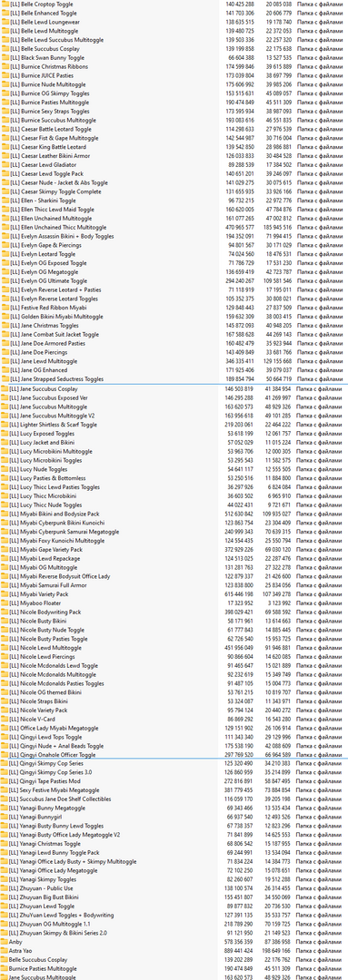The width and height of the screenshot is (348, 980).
Task: Click the folder icon for Lighter Shirtless & Scarf Toggle
Action: [5, 425]
